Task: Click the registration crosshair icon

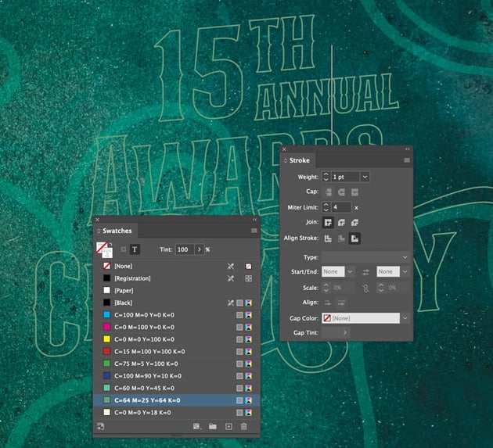Action: click(248, 278)
